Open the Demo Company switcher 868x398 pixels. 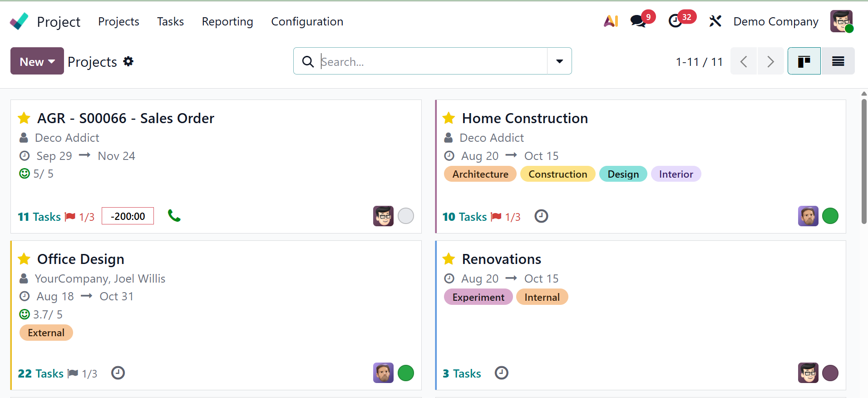coord(776,21)
